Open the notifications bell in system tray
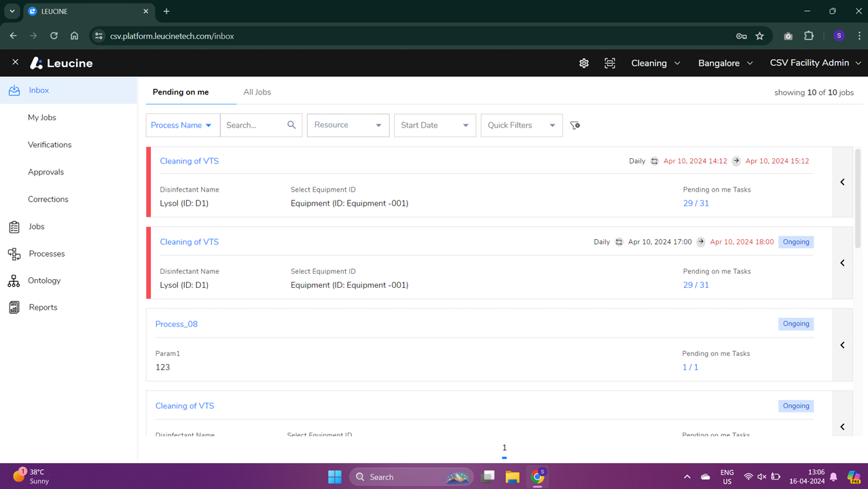The image size is (868, 489). [x=833, y=477]
